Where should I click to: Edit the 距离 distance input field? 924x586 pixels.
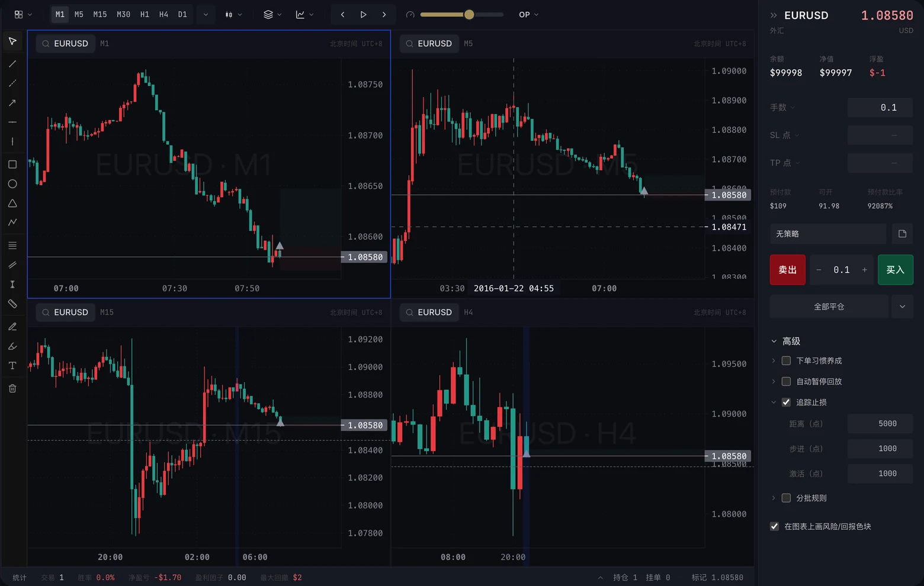coord(880,424)
